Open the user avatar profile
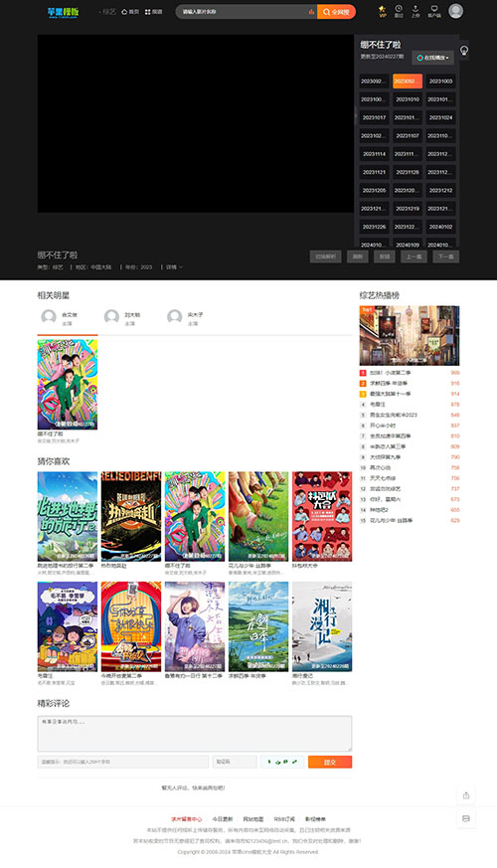Image resolution: width=497 pixels, height=868 pixels. click(x=455, y=11)
